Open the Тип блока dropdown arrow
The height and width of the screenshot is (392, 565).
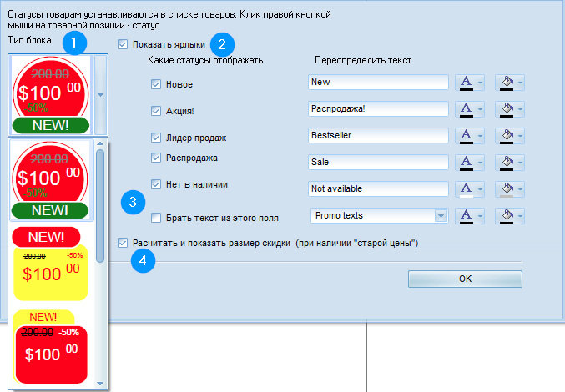coord(100,95)
